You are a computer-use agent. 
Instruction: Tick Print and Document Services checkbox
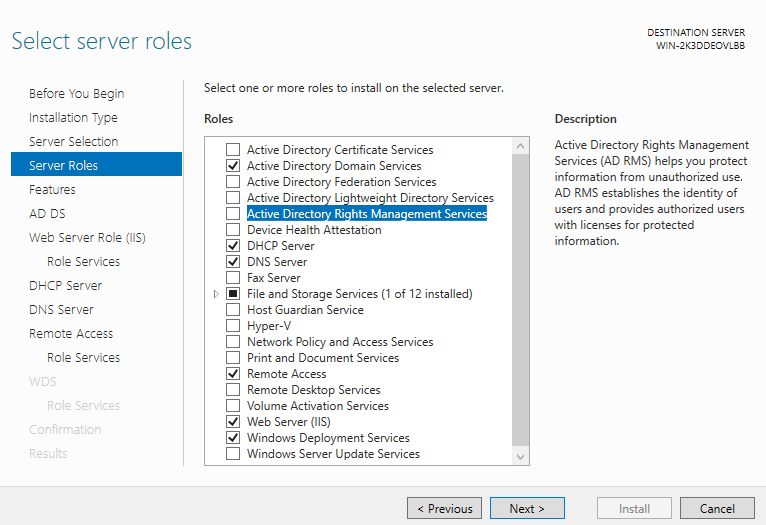(x=233, y=358)
